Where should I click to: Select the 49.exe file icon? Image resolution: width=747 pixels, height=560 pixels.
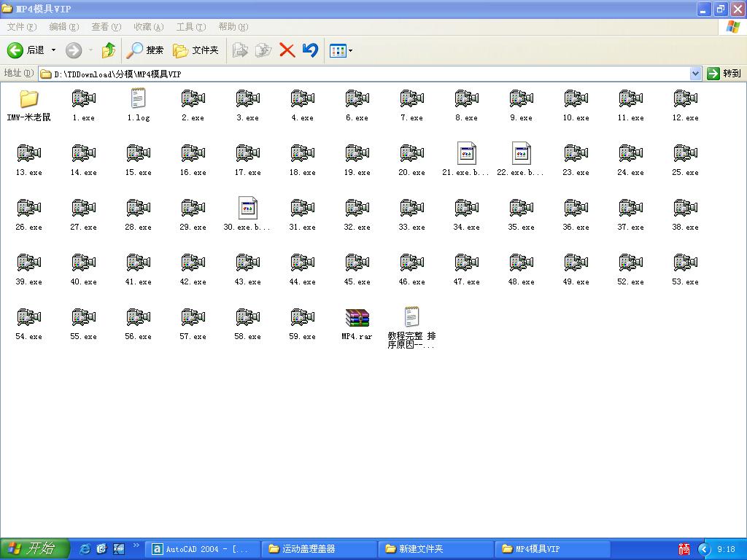[576, 262]
